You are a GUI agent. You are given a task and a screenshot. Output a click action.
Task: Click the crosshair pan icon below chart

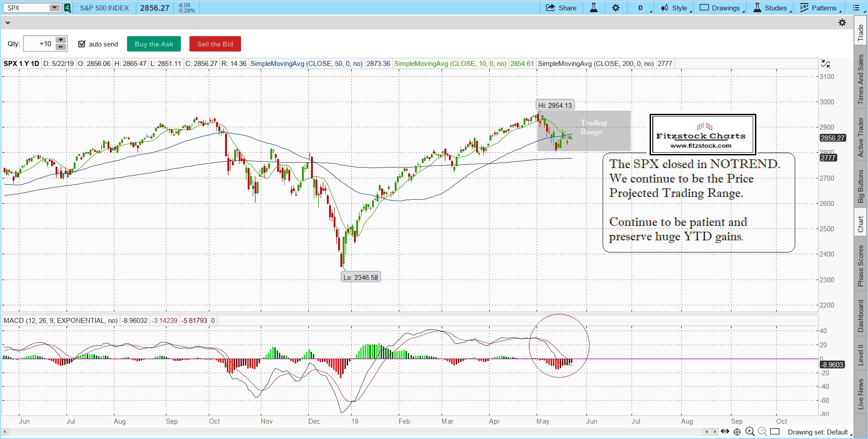coord(737,432)
